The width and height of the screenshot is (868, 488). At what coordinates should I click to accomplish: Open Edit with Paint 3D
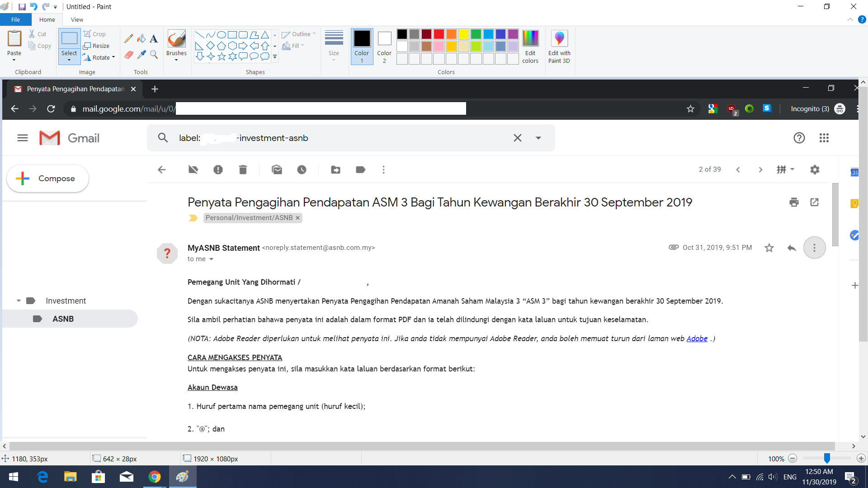coord(559,47)
